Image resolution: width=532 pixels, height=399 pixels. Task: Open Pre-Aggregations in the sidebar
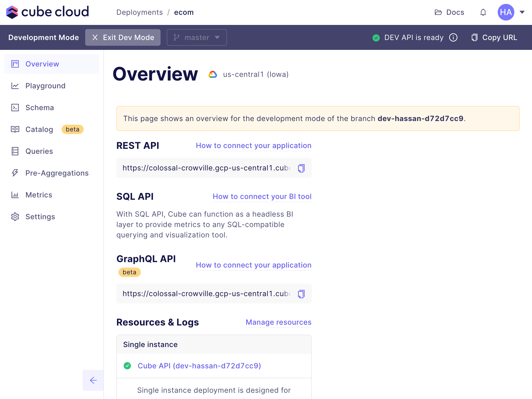[52, 173]
